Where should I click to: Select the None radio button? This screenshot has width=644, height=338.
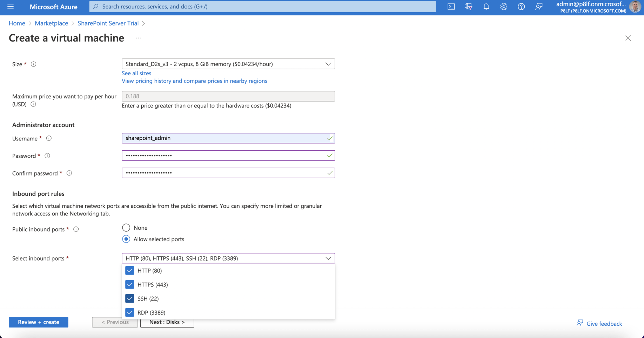coord(126,228)
